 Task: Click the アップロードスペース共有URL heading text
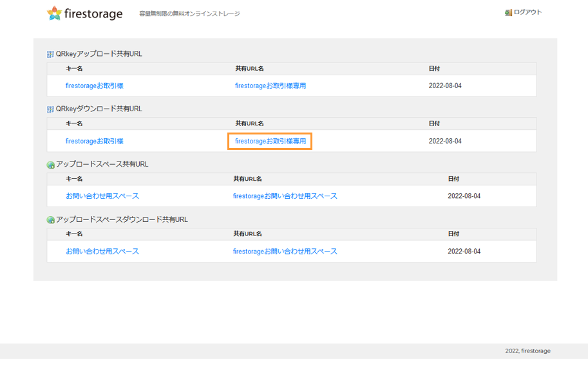tap(102, 164)
